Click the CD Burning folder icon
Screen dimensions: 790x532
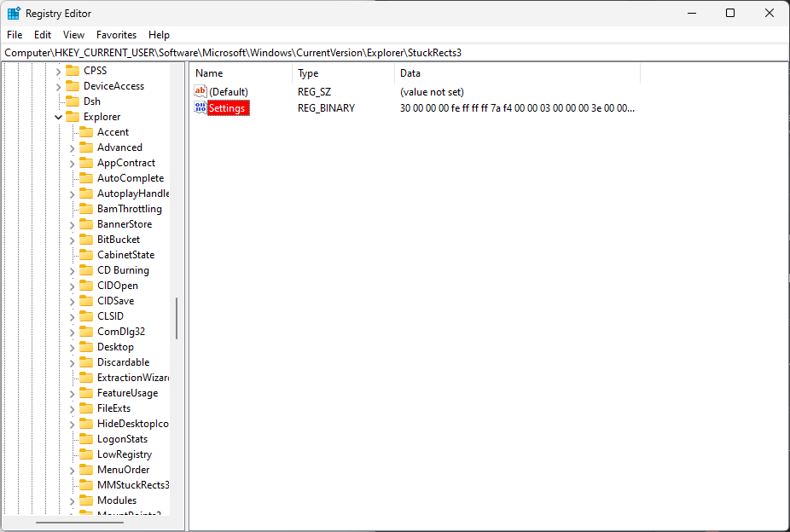pos(86,269)
